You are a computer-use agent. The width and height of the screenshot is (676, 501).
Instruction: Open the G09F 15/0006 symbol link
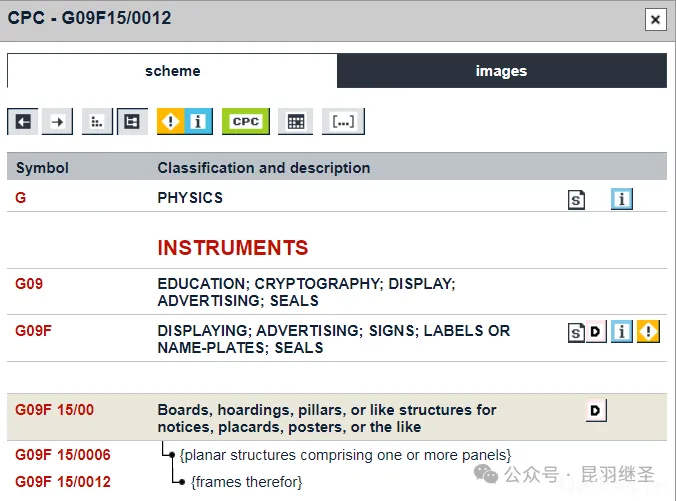(62, 455)
